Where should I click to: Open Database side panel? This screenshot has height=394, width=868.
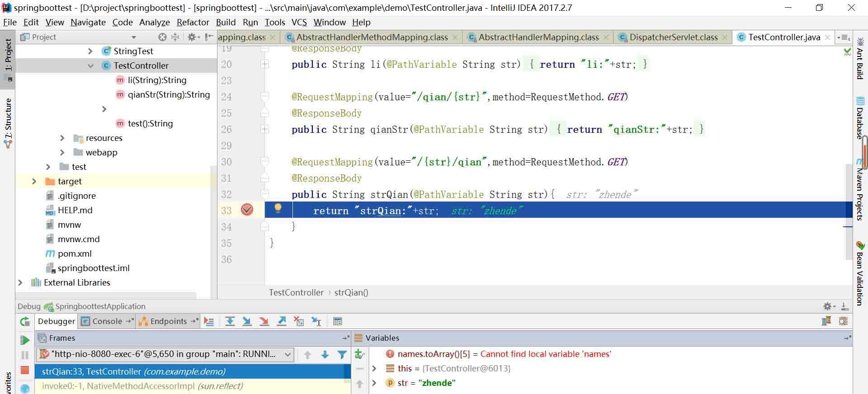coord(860,117)
